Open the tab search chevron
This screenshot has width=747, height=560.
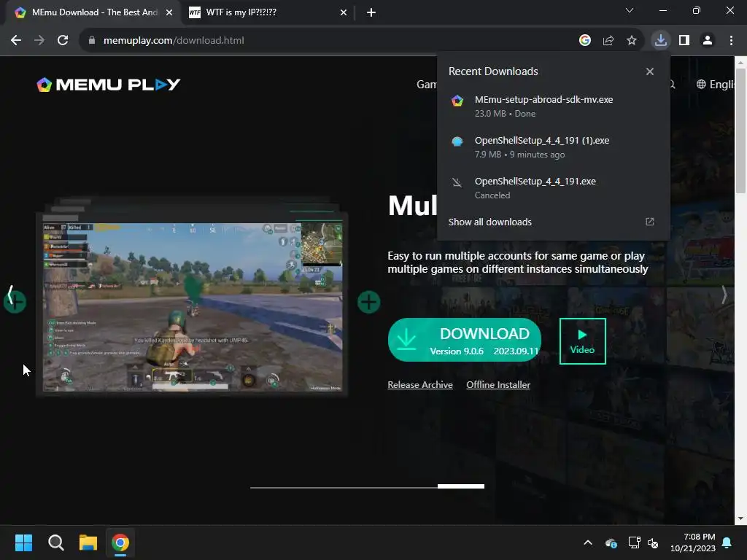coord(630,10)
